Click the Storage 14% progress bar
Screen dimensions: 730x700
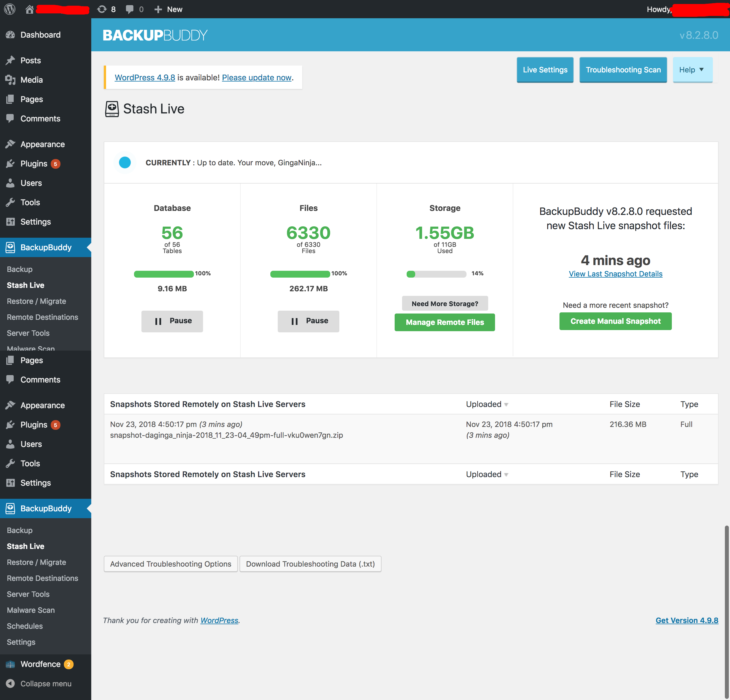point(437,274)
